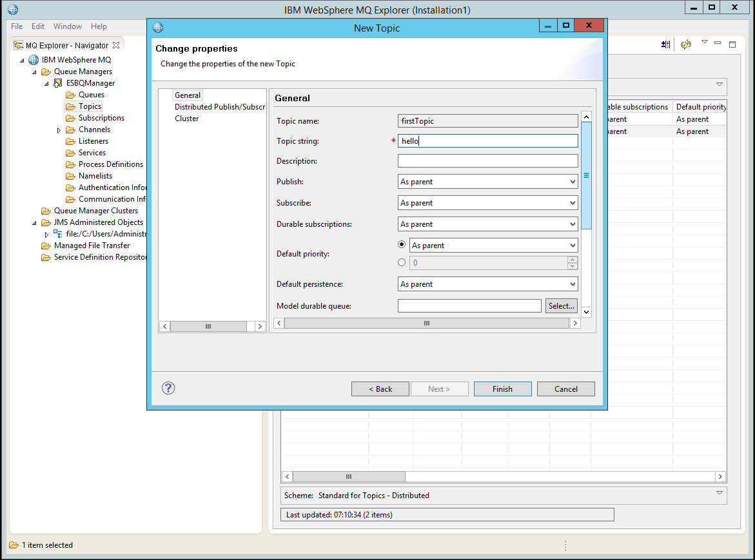
Task: Click the IBM WebSphere MQ globe icon
Action: tap(33, 59)
